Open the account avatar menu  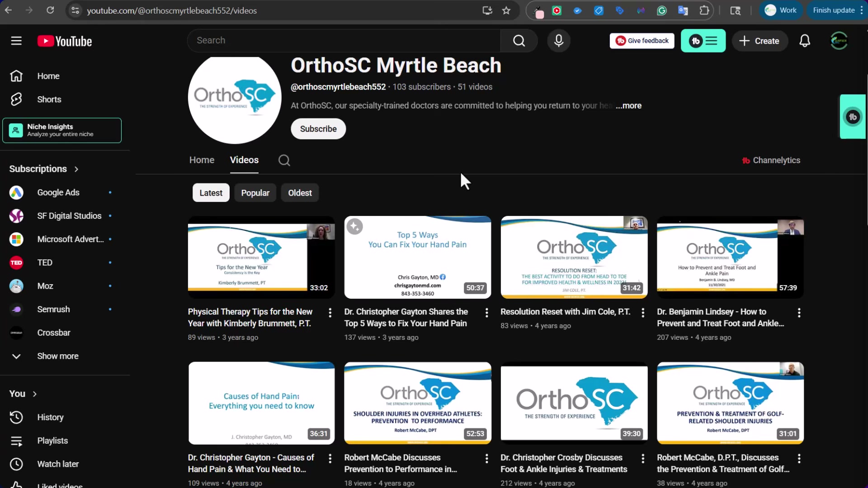tap(839, 41)
